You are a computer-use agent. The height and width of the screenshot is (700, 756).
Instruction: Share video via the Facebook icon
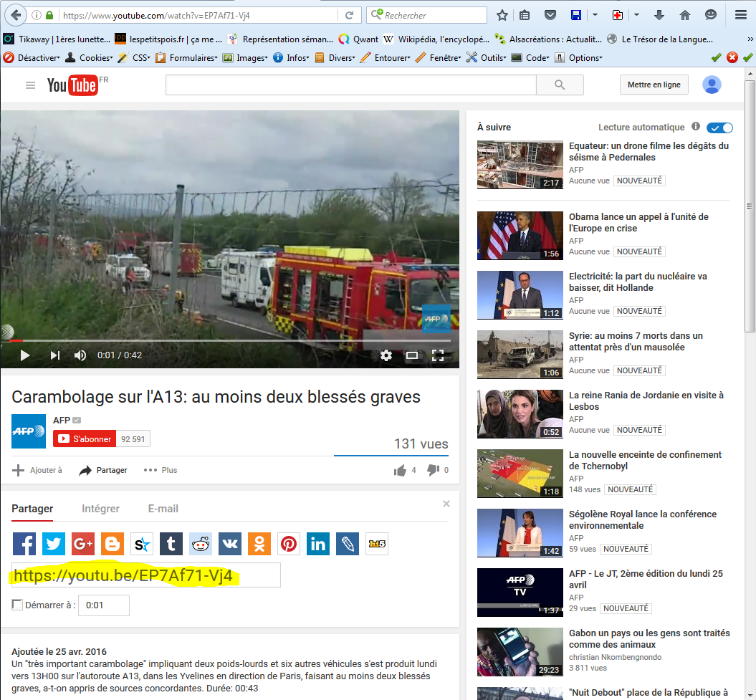24,544
